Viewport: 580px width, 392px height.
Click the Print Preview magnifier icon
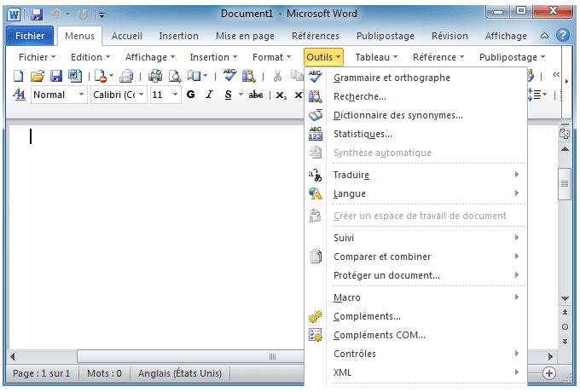click(x=175, y=76)
